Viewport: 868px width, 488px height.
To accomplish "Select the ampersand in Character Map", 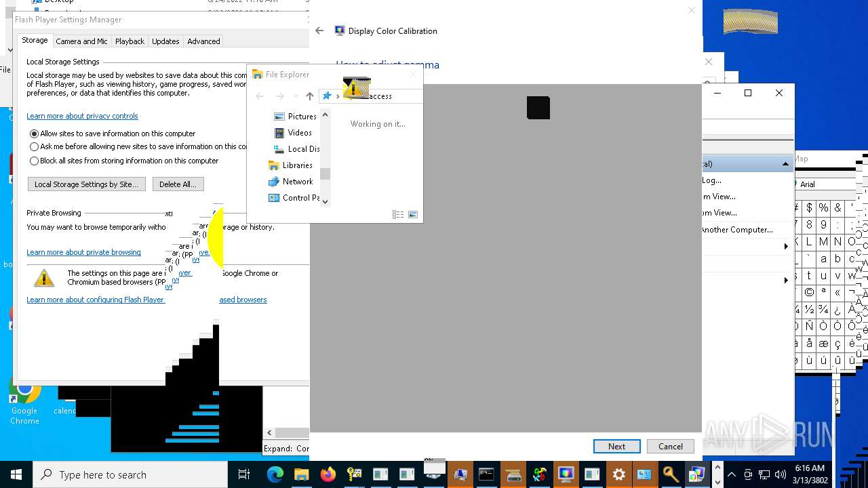I will pyautogui.click(x=837, y=207).
